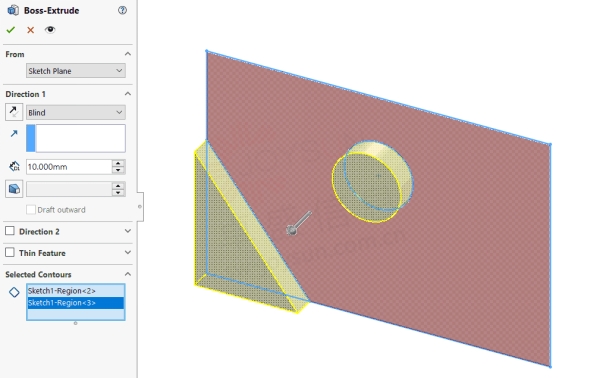
Task: Click the extrude direction handle in viewport
Action: pyautogui.click(x=299, y=223)
